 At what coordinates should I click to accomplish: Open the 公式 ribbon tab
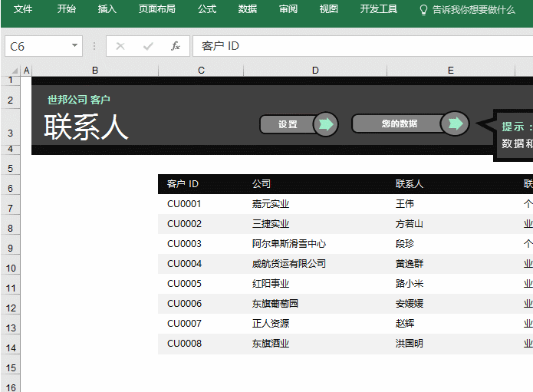click(207, 10)
